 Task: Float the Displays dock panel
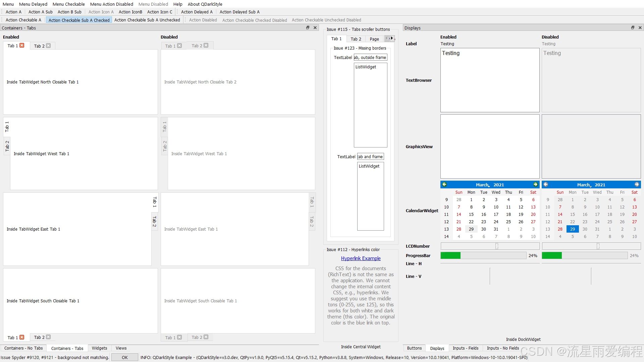click(633, 28)
